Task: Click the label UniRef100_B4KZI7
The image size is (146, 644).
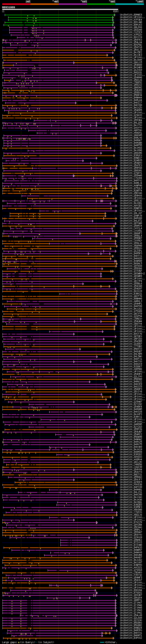Action: (x=131, y=103)
